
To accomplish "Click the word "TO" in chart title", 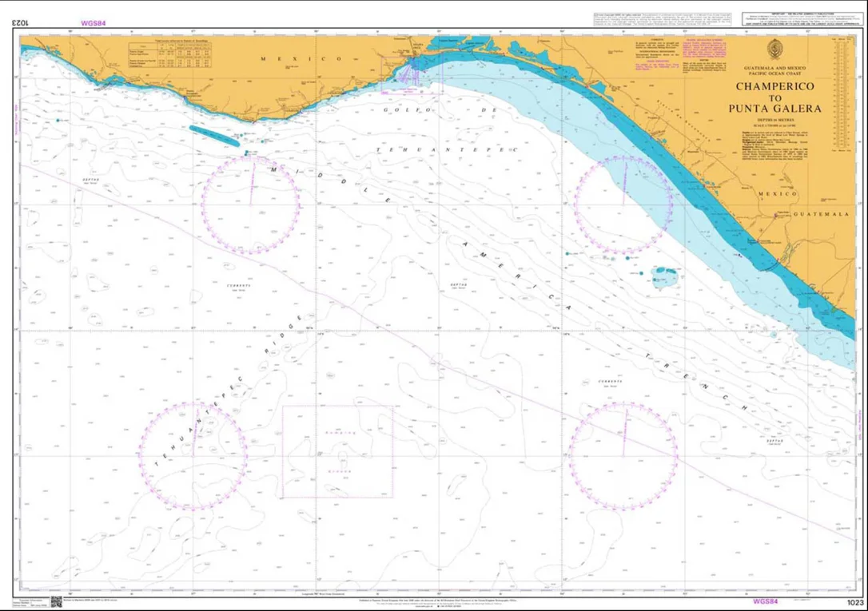I will pos(775,98).
